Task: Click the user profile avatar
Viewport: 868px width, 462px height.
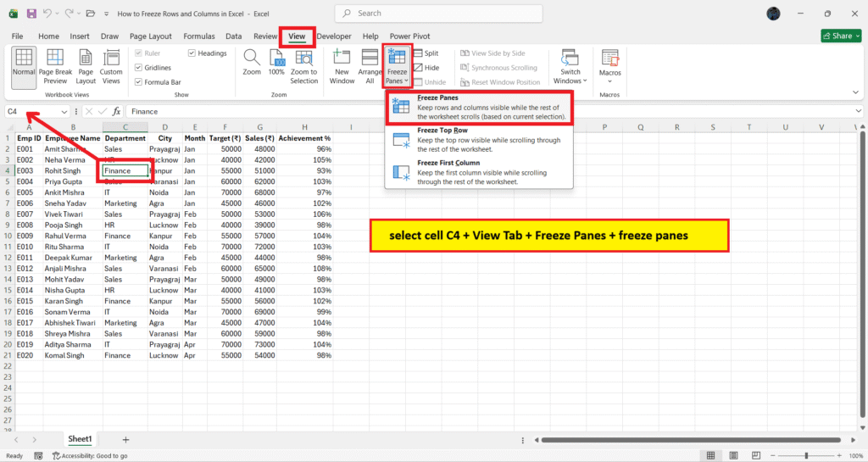Action: (773, 14)
